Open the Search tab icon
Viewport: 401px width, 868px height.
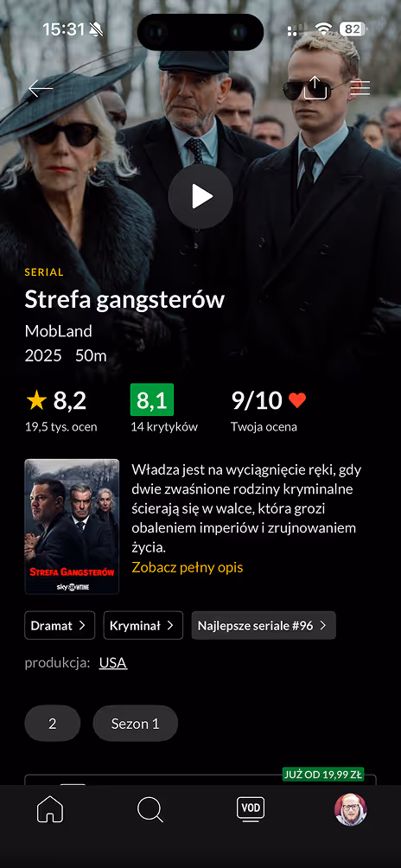click(150, 810)
